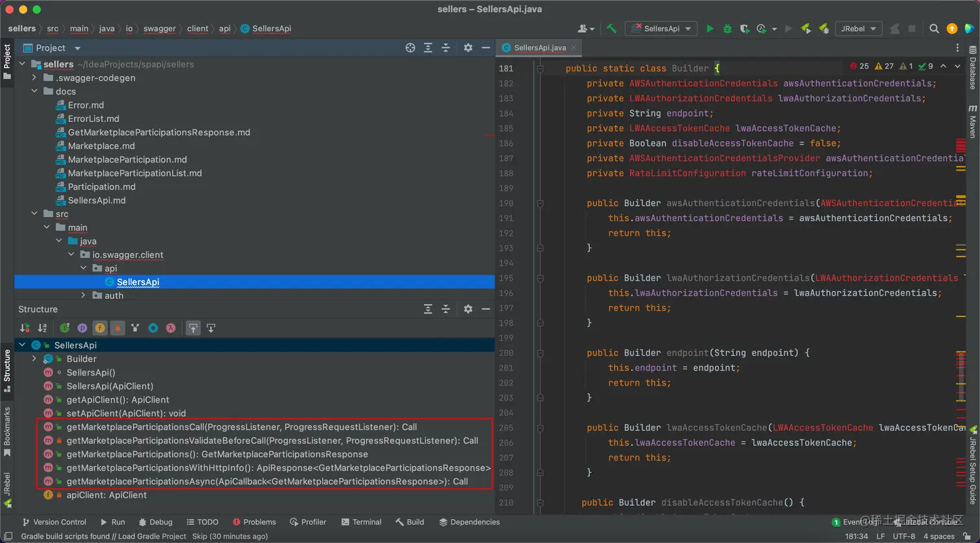Start debugging with the green bug icon
The image size is (980, 543).
pyautogui.click(x=727, y=29)
